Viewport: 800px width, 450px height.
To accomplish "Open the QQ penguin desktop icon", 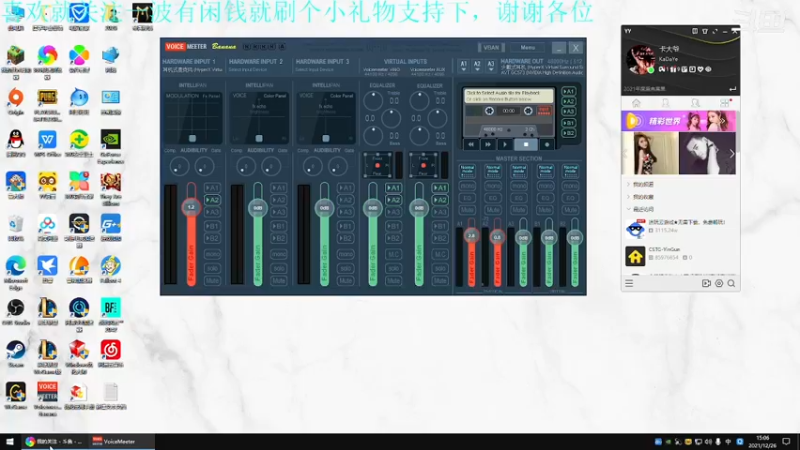I will [16, 143].
